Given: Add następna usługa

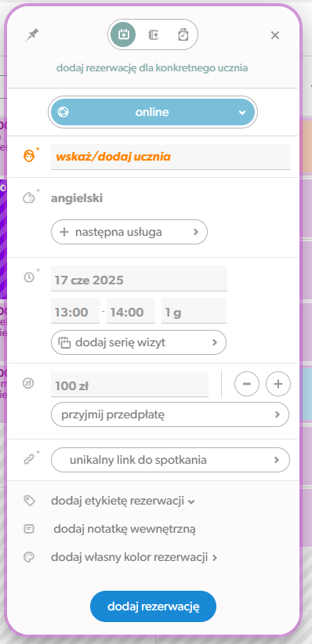Looking at the screenshot, I should (x=129, y=232).
